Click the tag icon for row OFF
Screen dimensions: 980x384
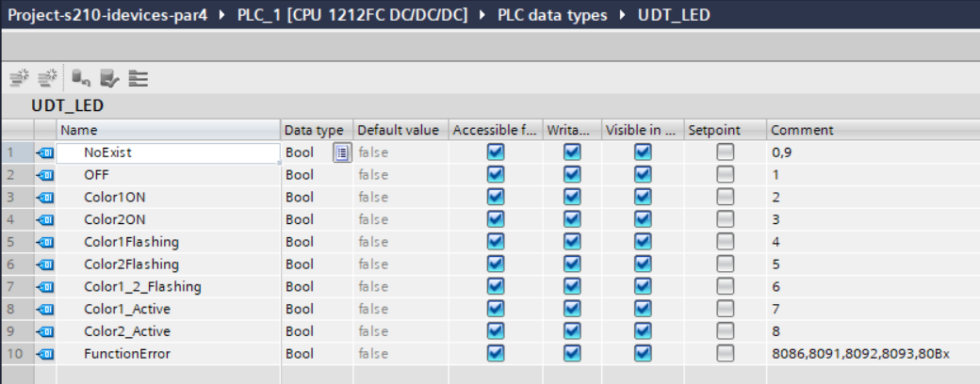click(45, 175)
